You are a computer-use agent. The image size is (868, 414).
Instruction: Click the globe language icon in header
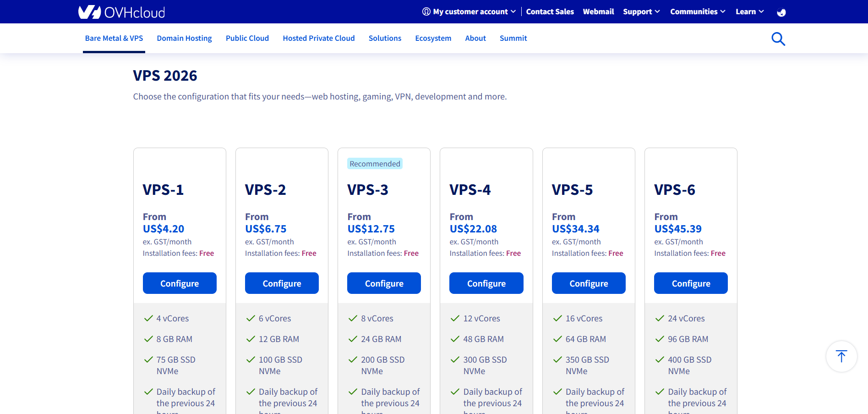(x=781, y=12)
